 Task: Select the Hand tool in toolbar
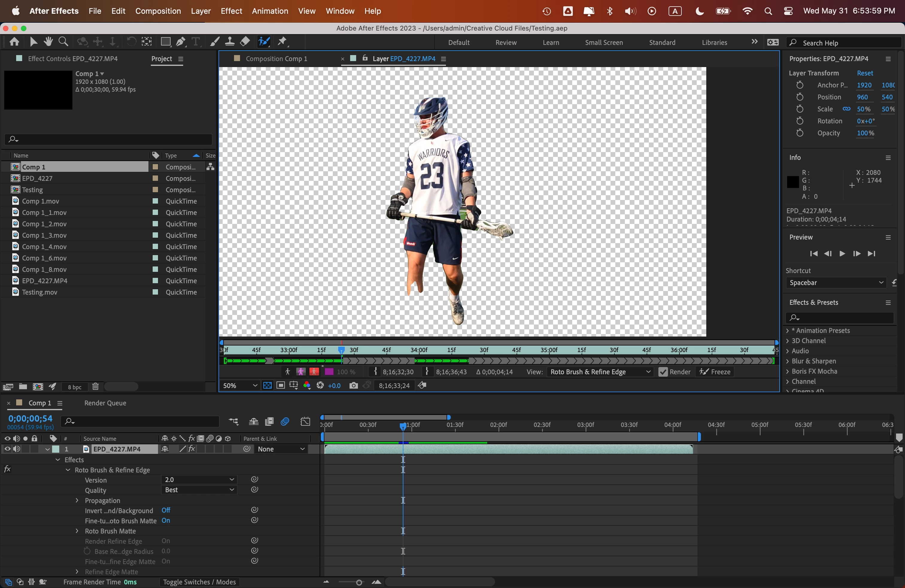[x=48, y=41]
